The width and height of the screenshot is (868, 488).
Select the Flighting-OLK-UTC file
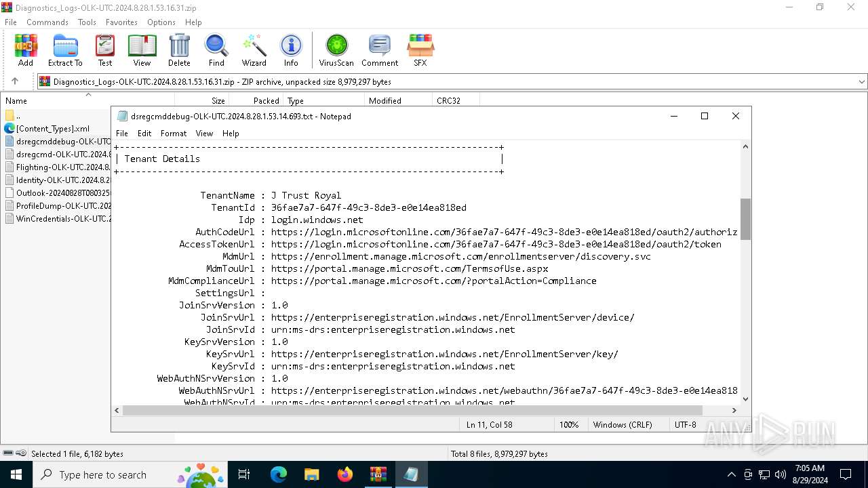click(58, 167)
